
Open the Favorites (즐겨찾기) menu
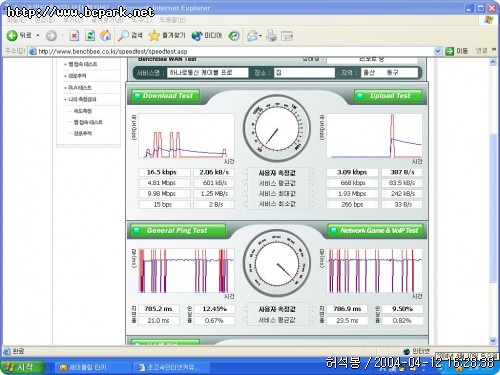pos(107,20)
